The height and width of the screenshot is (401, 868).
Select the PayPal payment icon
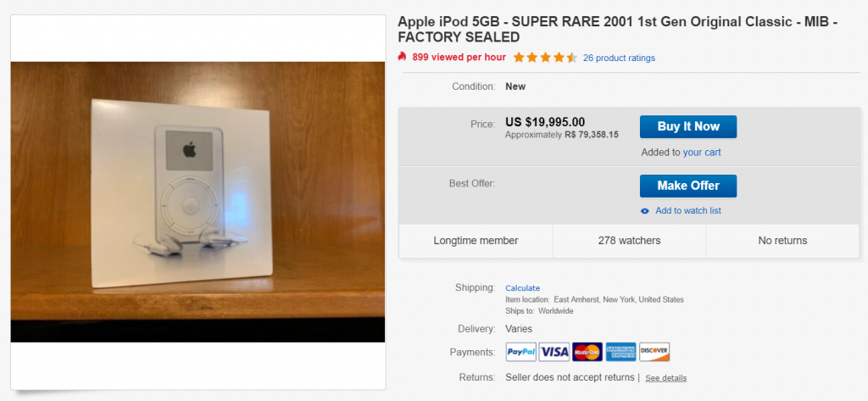(521, 352)
